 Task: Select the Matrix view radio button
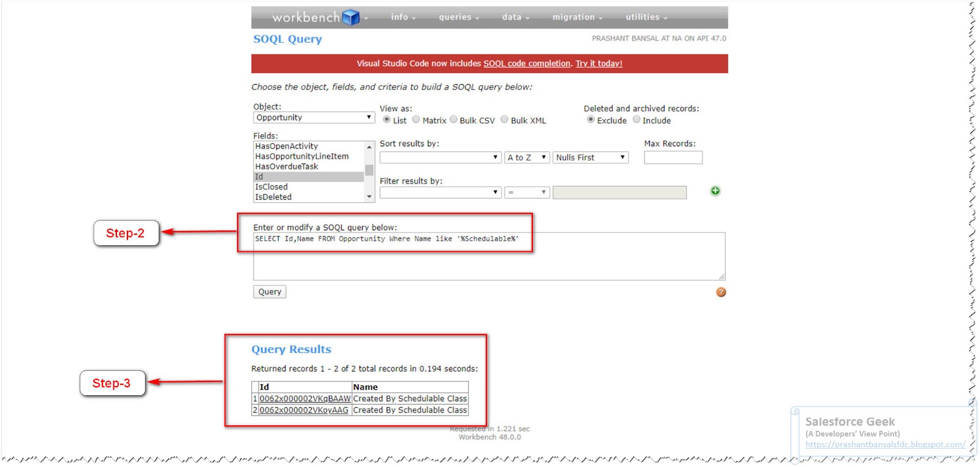(416, 120)
